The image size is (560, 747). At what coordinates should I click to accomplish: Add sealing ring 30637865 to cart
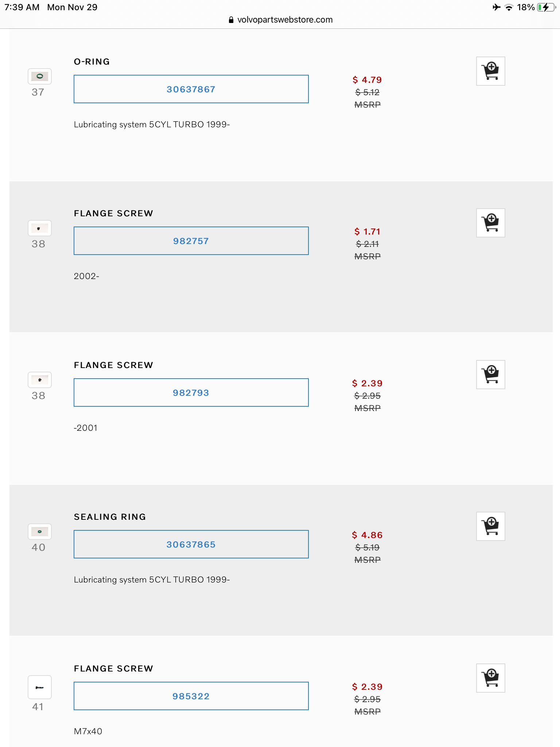click(x=490, y=526)
